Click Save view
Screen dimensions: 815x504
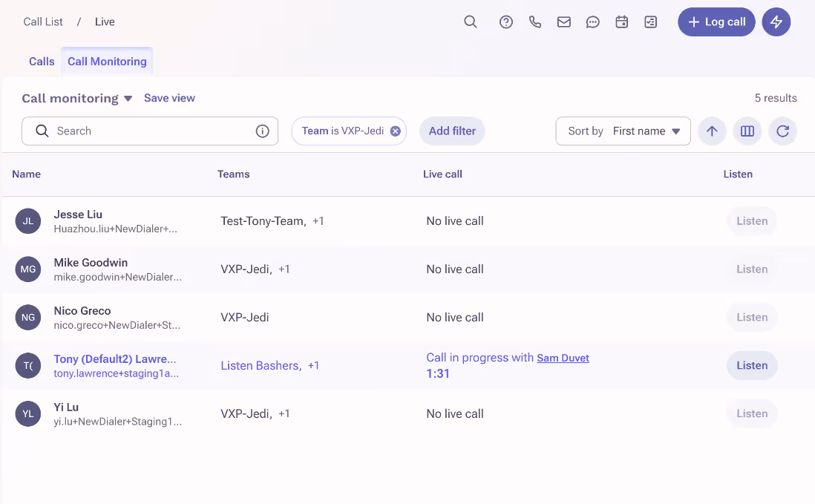tap(169, 98)
